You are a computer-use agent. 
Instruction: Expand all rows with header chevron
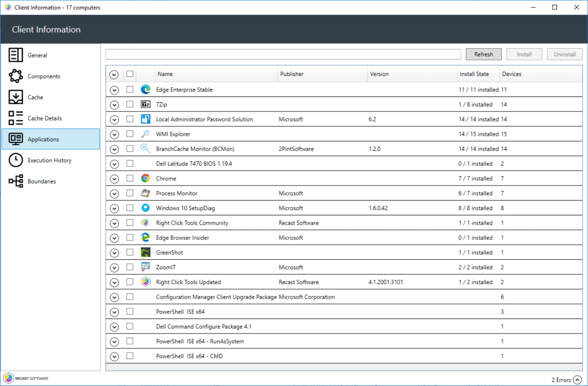(114, 75)
